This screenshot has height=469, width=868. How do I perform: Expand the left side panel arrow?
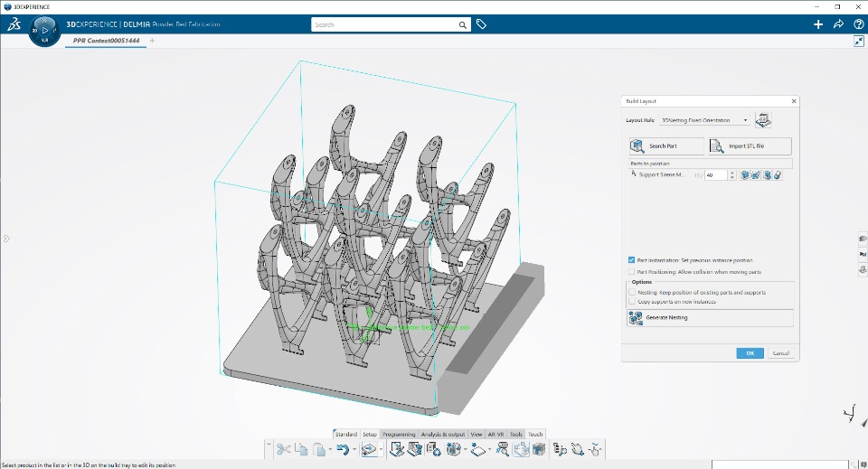(x=6, y=239)
